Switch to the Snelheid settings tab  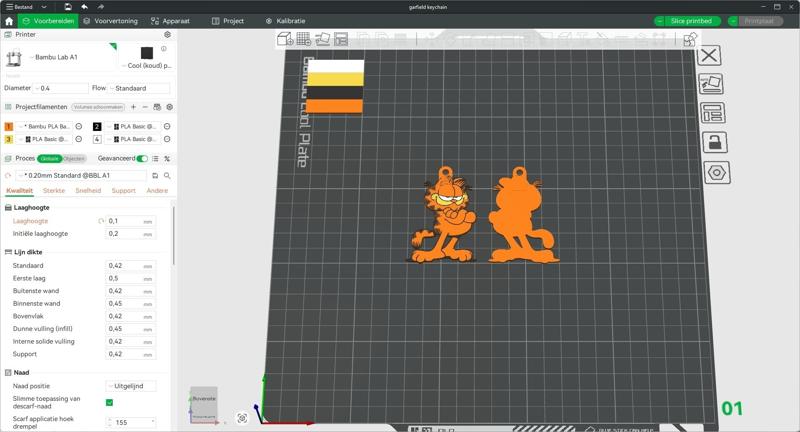(x=88, y=191)
